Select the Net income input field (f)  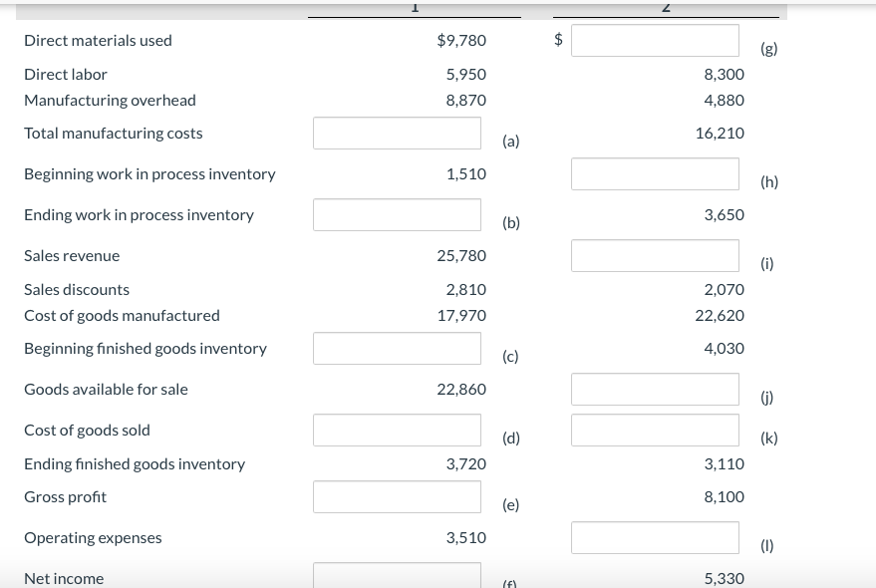coord(397,576)
